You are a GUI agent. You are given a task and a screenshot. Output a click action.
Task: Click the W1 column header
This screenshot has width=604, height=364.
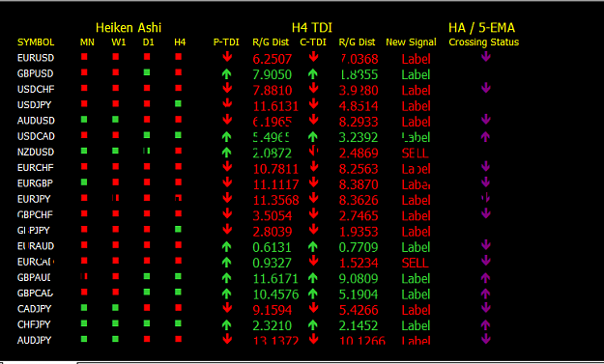pyautogui.click(x=119, y=42)
